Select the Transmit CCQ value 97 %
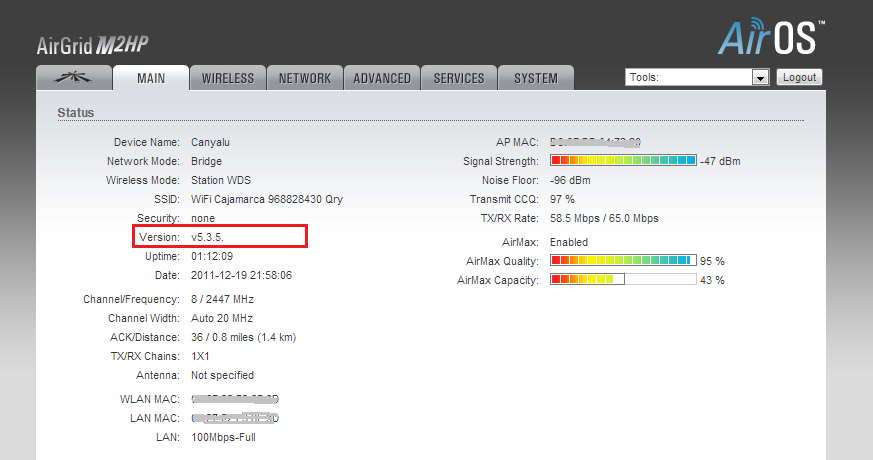This screenshot has height=460, width=873. point(562,199)
